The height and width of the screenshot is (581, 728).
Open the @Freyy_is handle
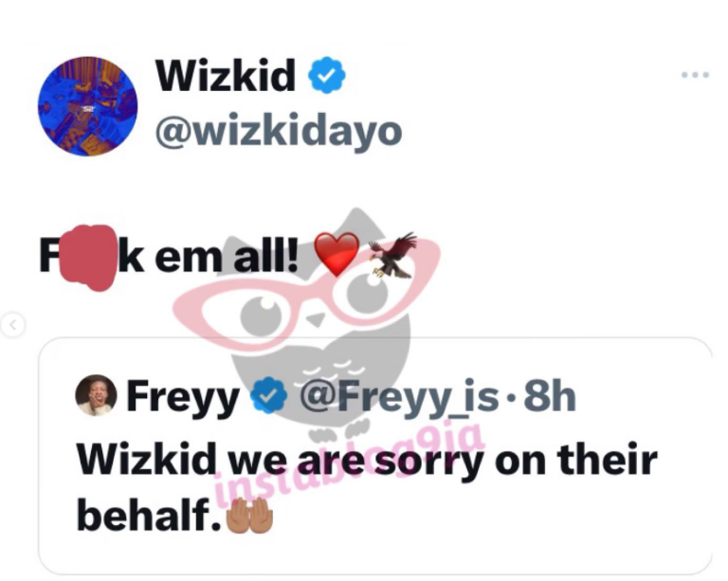pyautogui.click(x=399, y=397)
